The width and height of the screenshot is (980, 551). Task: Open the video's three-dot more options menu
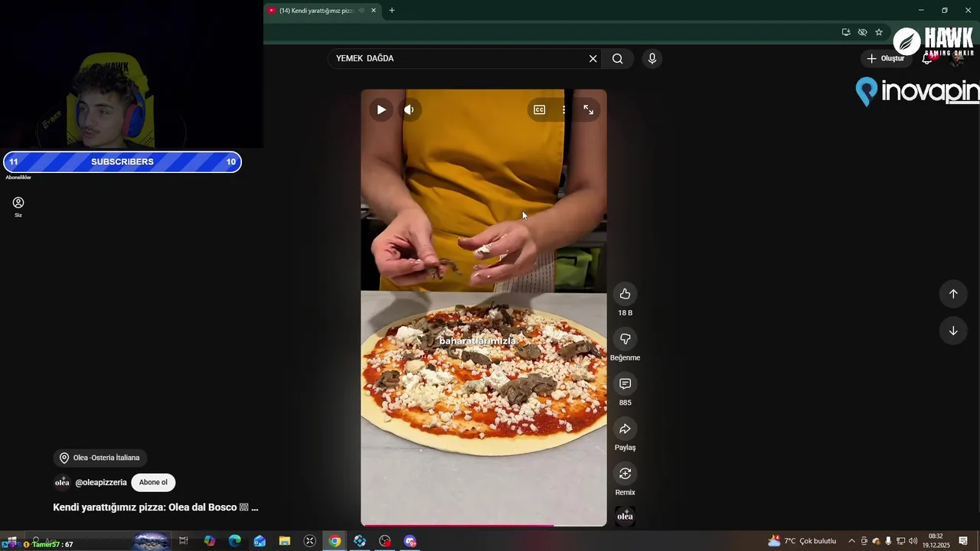[563, 109]
